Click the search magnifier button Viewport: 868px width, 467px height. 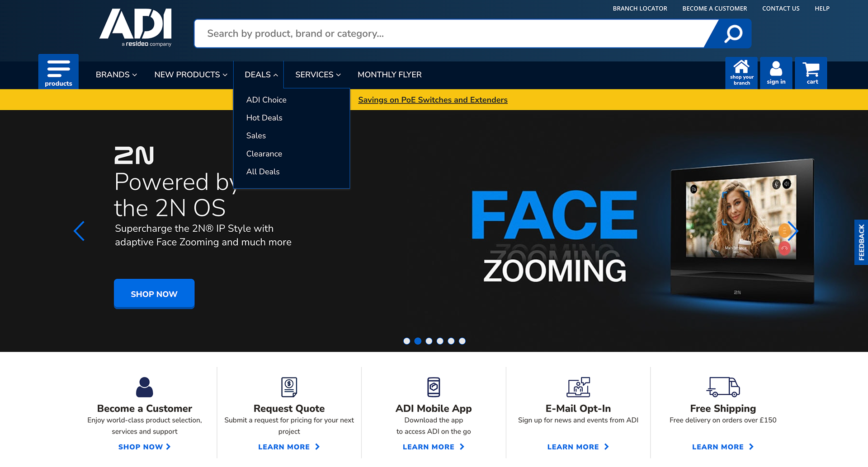(x=733, y=33)
